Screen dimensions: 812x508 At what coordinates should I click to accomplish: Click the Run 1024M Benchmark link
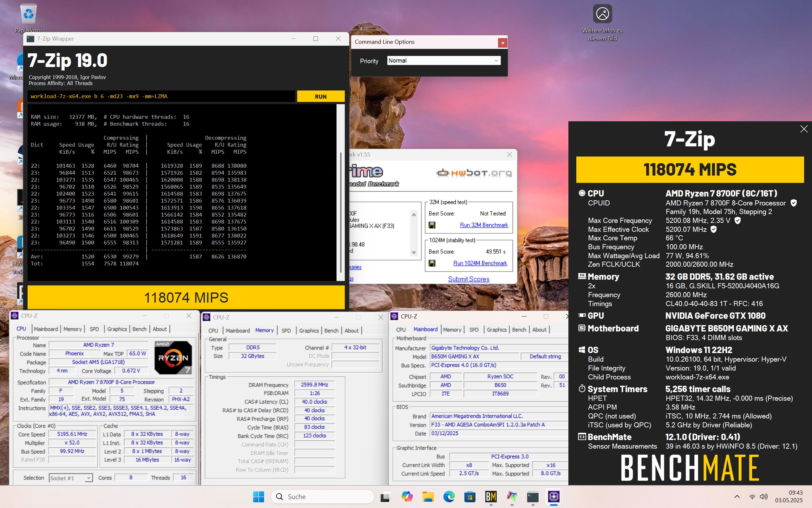[480, 263]
